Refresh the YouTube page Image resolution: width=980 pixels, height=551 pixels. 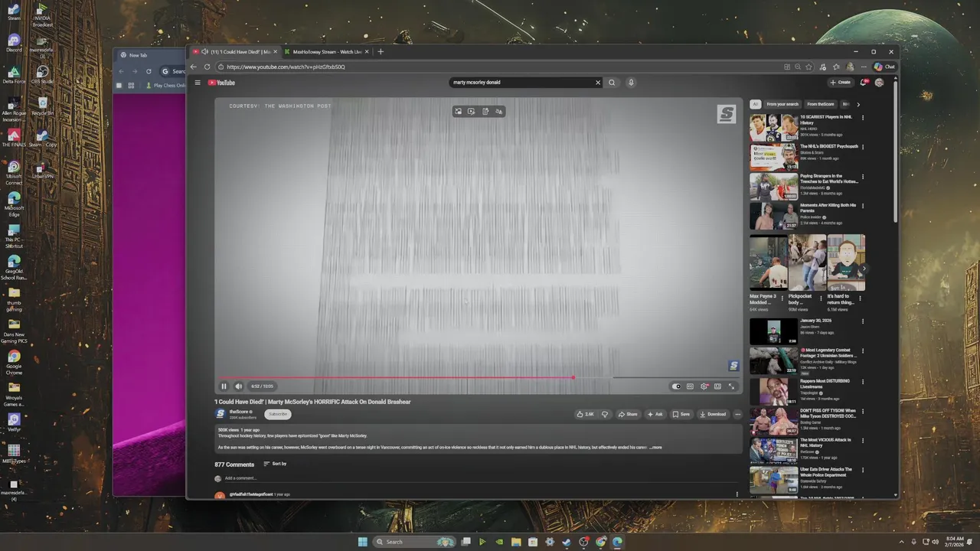click(x=207, y=67)
